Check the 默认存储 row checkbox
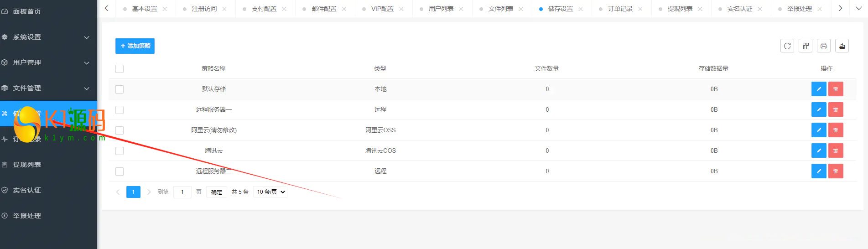 point(120,89)
